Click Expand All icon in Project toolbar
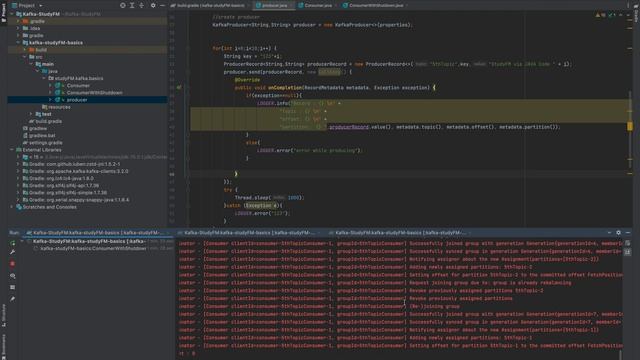Screen dimensions: 640x360 click(132, 5)
